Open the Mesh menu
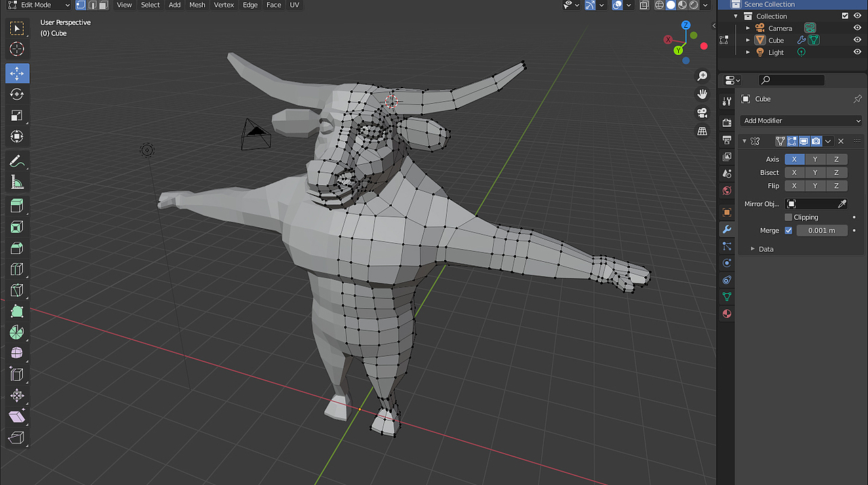Image resolution: width=868 pixels, height=485 pixels. pos(197,5)
